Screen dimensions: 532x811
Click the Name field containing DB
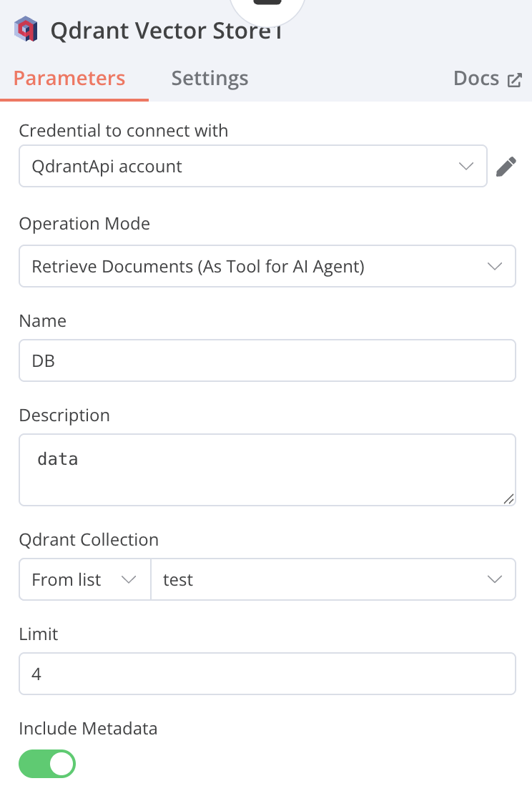267,361
